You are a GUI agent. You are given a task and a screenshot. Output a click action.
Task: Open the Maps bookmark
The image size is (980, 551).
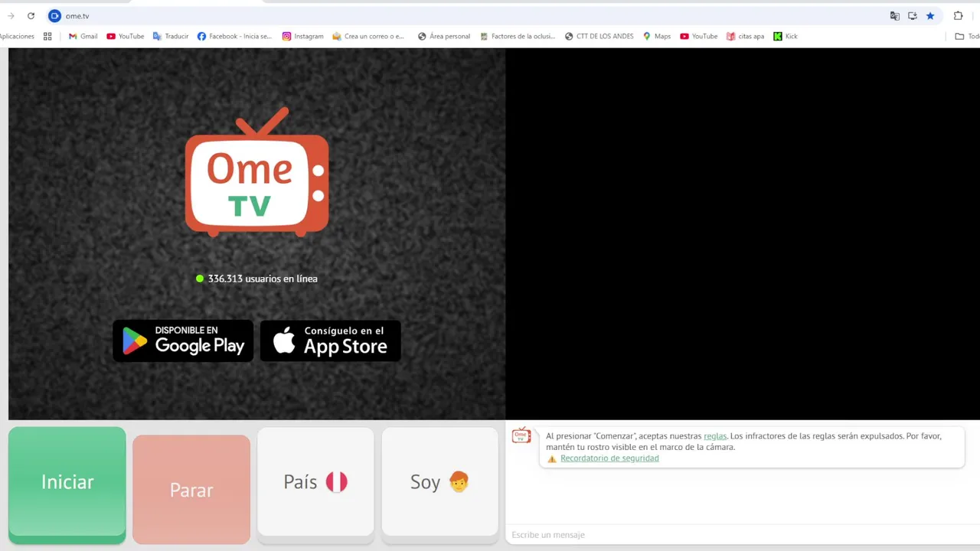[x=657, y=36]
